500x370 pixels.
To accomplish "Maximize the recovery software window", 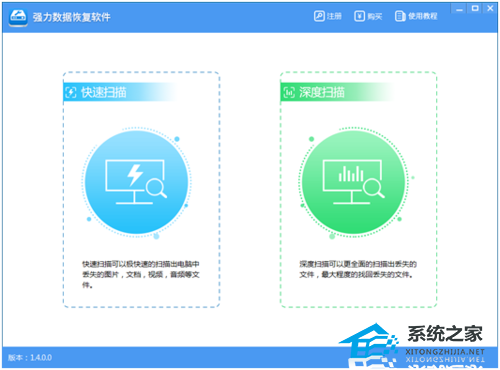I will click(475, 9).
